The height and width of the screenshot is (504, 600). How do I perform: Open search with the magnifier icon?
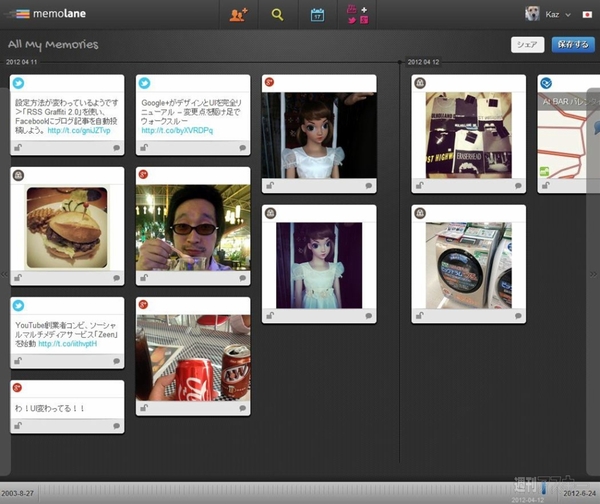pyautogui.click(x=278, y=15)
